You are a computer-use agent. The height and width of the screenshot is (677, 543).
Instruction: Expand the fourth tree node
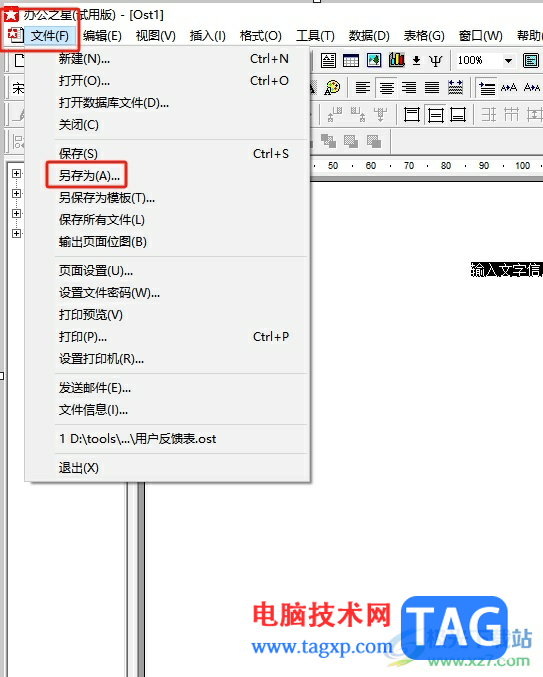tap(16, 233)
